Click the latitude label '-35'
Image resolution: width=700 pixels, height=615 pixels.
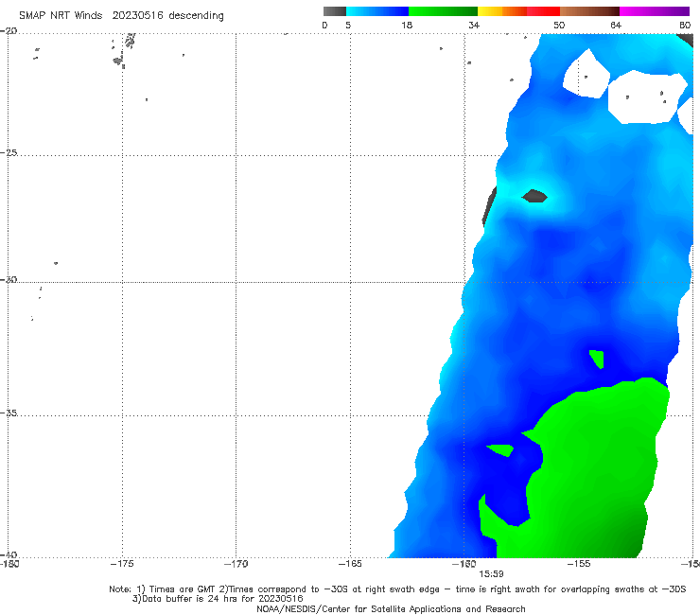[9, 413]
